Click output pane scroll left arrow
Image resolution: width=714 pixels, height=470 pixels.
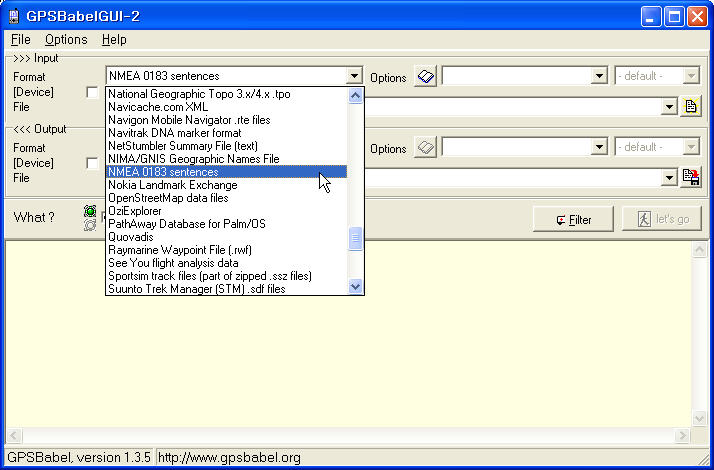14,436
